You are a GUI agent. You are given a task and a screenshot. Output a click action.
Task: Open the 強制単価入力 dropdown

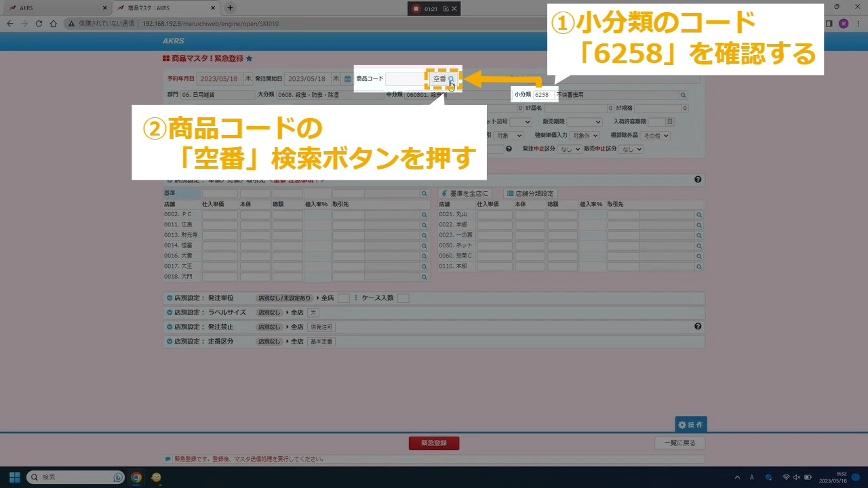coord(584,136)
